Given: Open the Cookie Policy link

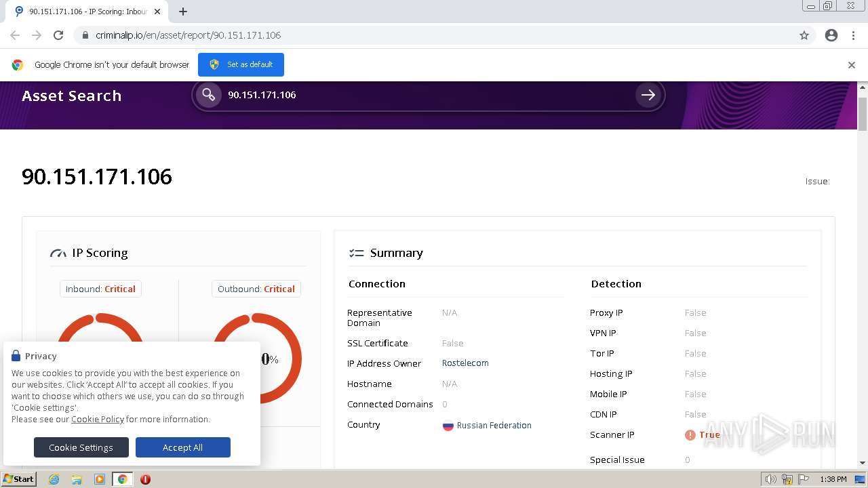Looking at the screenshot, I should point(98,419).
